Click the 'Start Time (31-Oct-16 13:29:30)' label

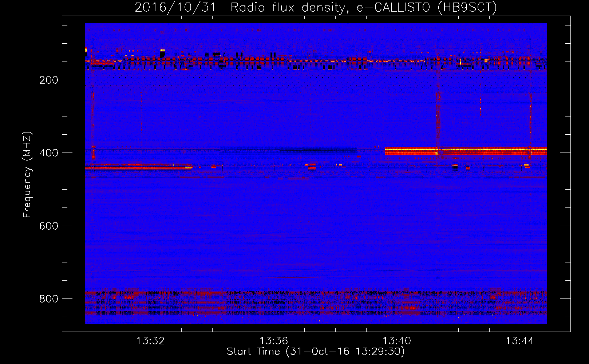tap(316, 351)
